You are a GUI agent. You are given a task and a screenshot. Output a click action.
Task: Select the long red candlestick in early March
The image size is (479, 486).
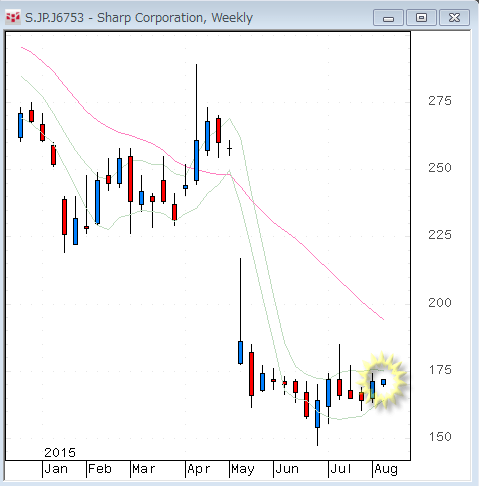(130, 179)
